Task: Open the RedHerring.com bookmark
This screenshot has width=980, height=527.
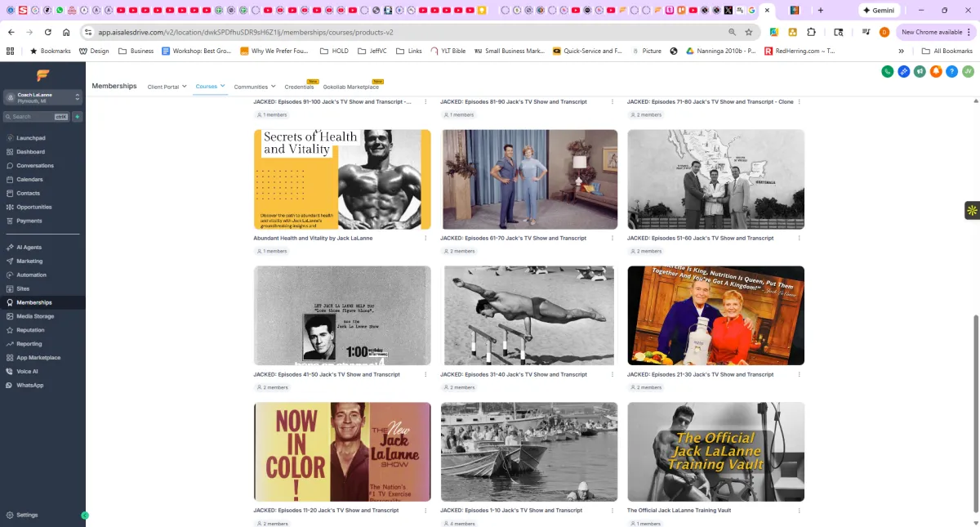Action: (800, 51)
